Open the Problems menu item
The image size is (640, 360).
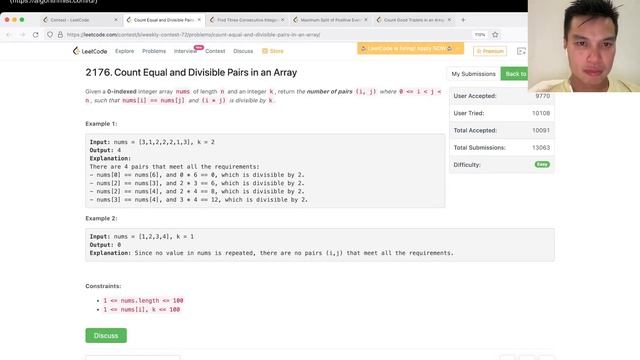154,51
